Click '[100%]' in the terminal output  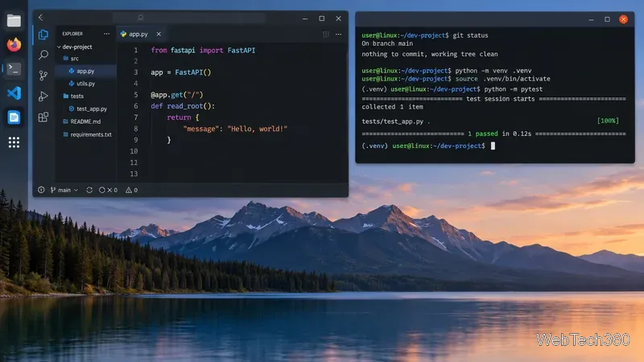608,121
